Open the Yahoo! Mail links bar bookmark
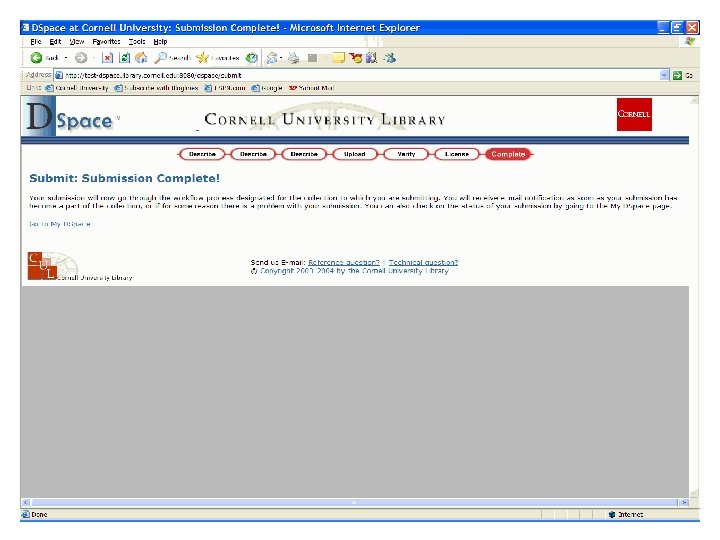 pos(311,88)
